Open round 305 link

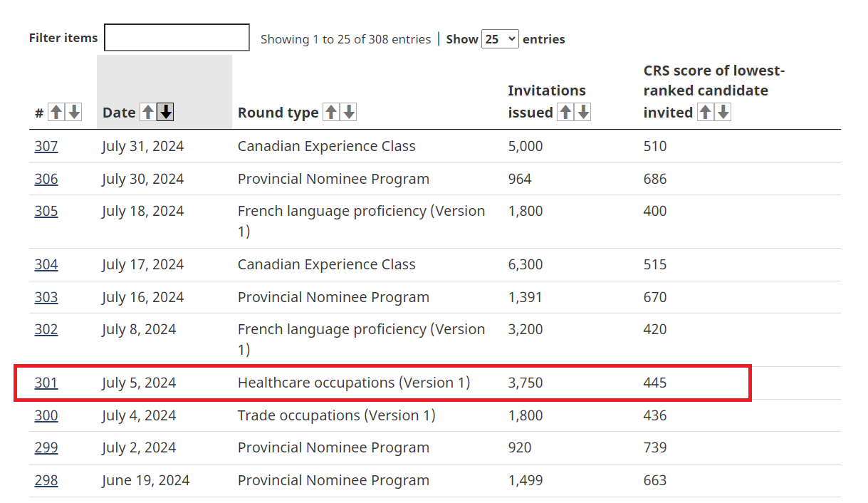tap(46, 211)
